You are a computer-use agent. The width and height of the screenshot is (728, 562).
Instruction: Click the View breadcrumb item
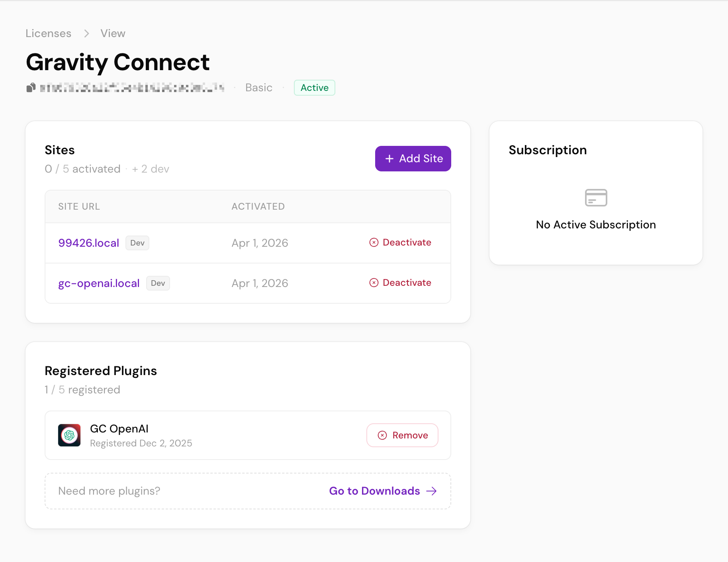[x=113, y=33]
